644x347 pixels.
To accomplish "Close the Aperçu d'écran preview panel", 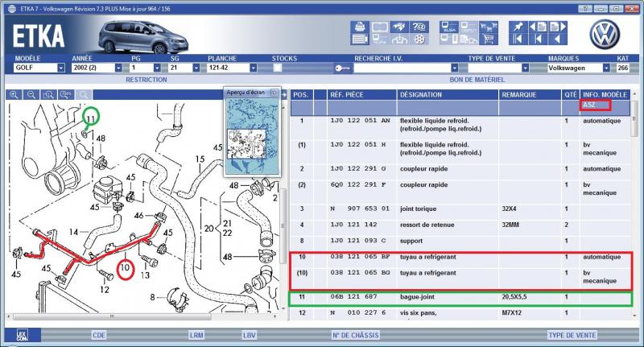I will coord(274,93).
